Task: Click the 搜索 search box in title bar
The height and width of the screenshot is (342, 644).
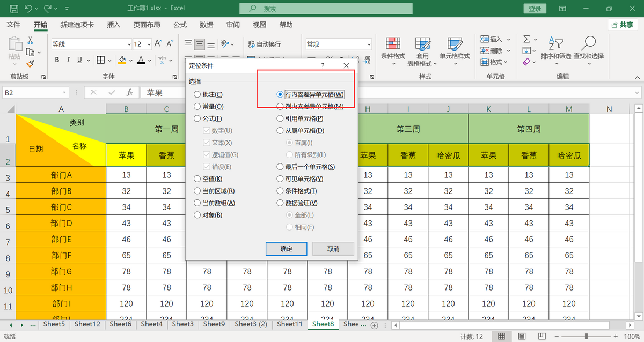Action: coord(326,9)
